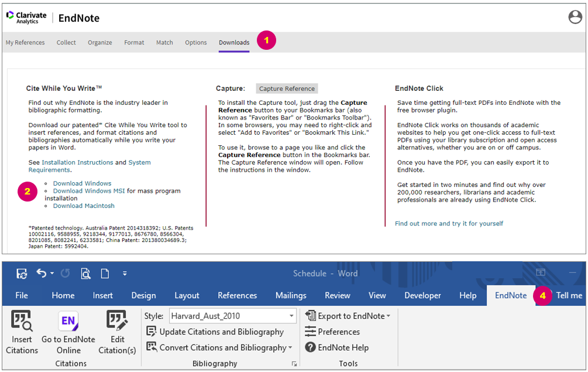Open EndNote Preferences
The image size is (588, 372).
point(333,332)
